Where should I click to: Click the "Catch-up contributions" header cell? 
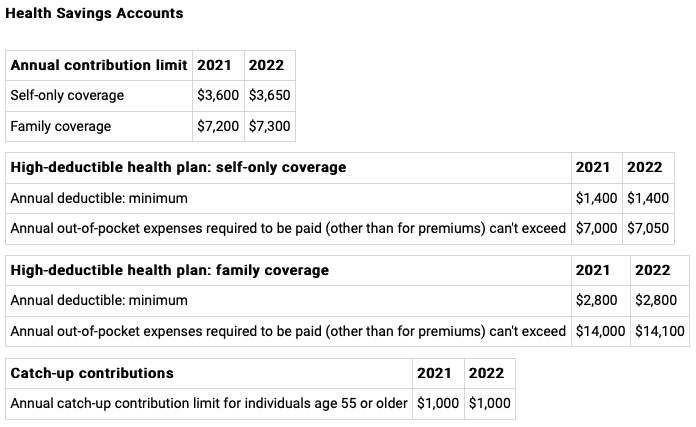(x=92, y=373)
